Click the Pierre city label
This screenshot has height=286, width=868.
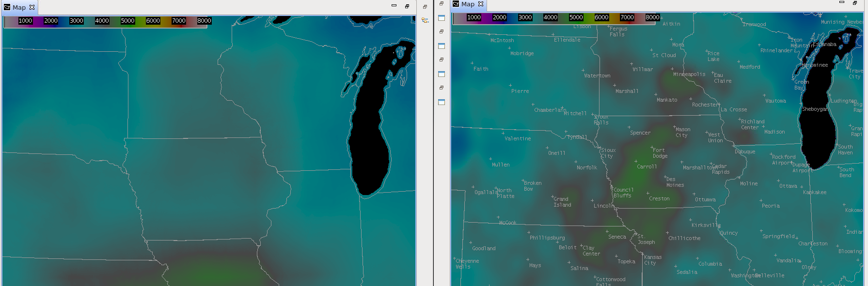[520, 91]
